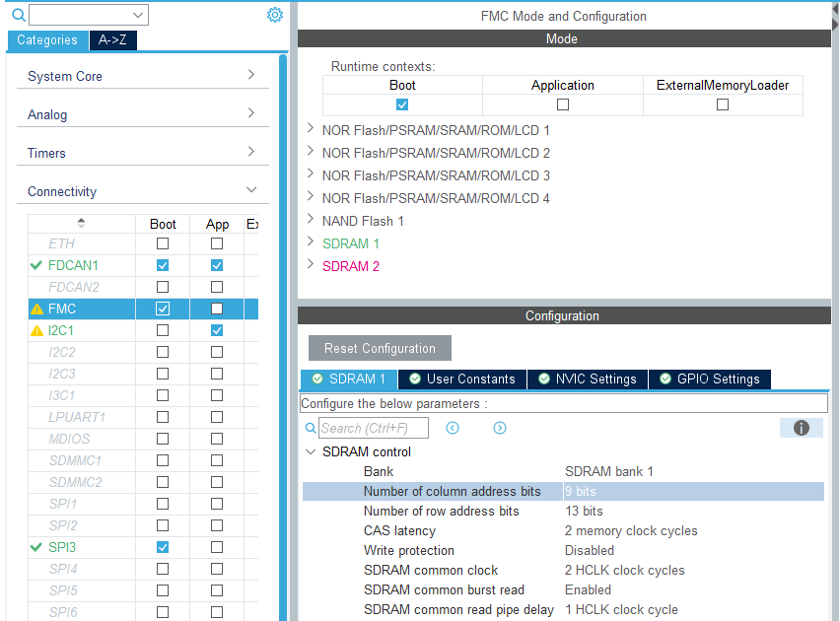Open the settings gear in the sidebar

(x=275, y=15)
